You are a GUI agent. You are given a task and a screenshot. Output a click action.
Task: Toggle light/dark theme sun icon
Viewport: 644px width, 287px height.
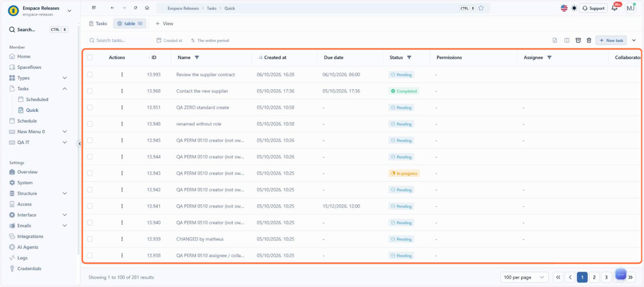(574, 8)
